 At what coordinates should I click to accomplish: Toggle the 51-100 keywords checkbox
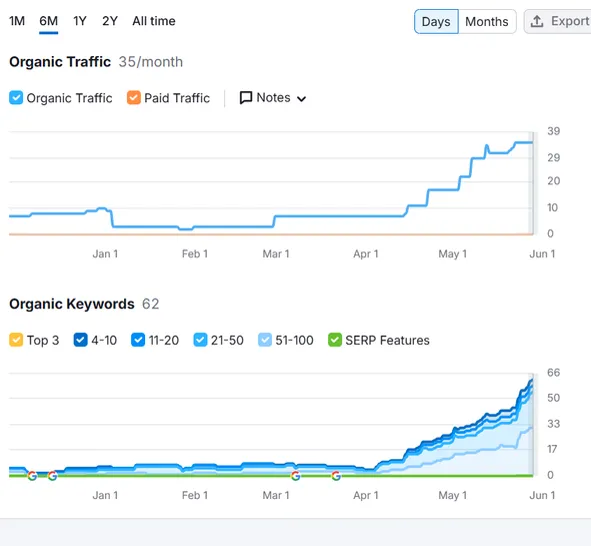point(265,340)
